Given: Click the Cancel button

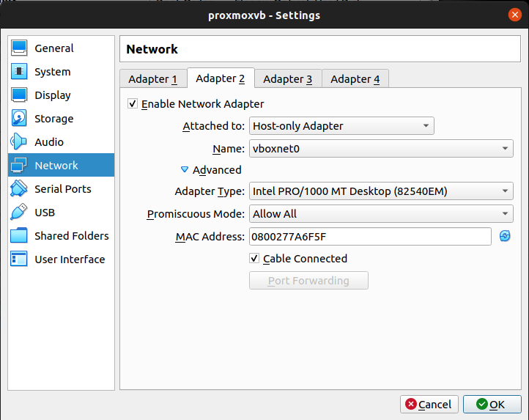Looking at the screenshot, I should click(x=429, y=405).
